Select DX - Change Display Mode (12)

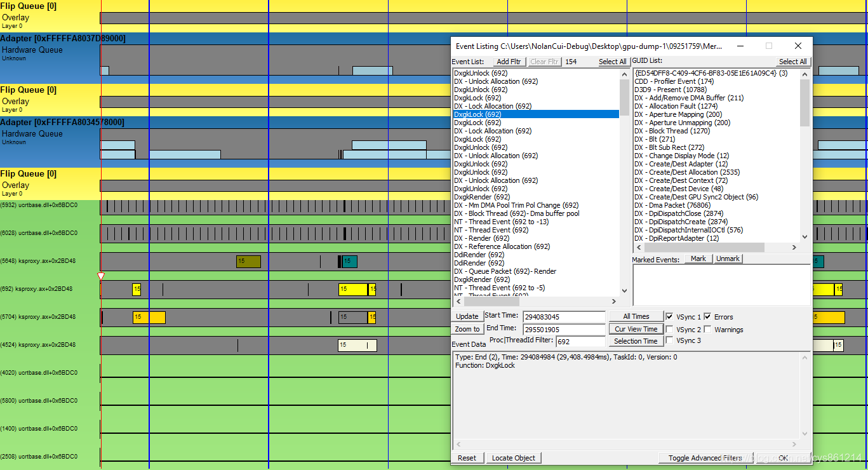click(x=682, y=156)
